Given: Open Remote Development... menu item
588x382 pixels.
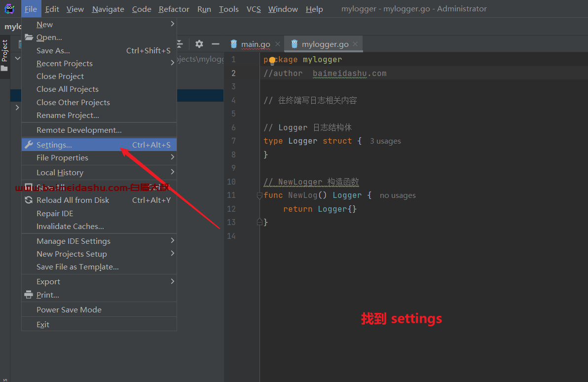Looking at the screenshot, I should pyautogui.click(x=99, y=130).
